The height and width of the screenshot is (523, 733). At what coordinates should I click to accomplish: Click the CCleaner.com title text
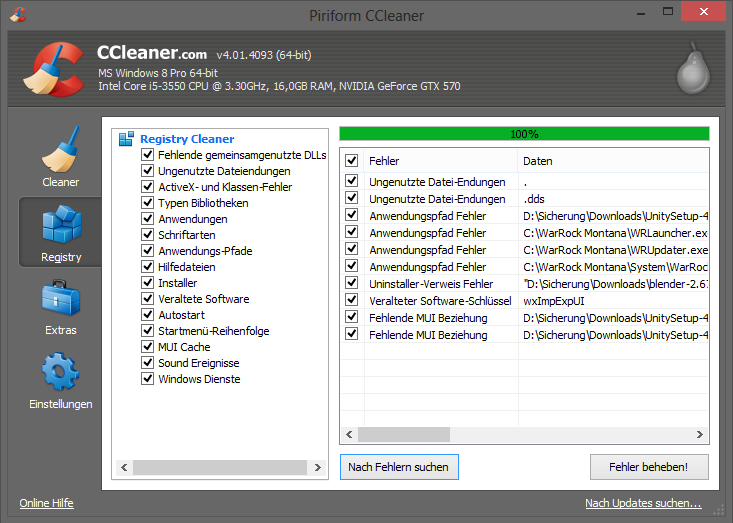point(151,53)
